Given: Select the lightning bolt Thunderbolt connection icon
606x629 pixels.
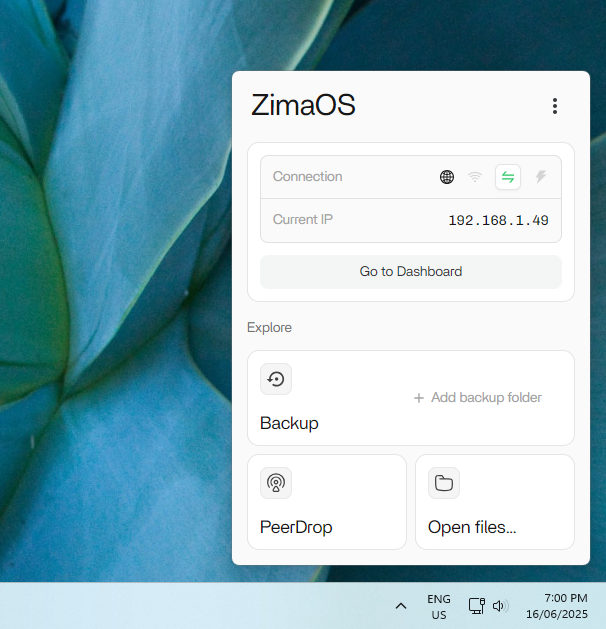Looking at the screenshot, I should 541,177.
